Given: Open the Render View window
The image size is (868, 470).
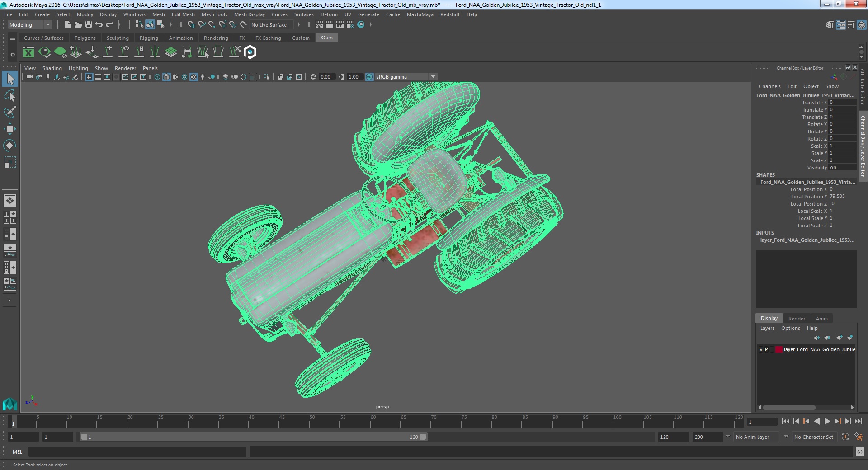Looking at the screenshot, I should [x=319, y=25].
